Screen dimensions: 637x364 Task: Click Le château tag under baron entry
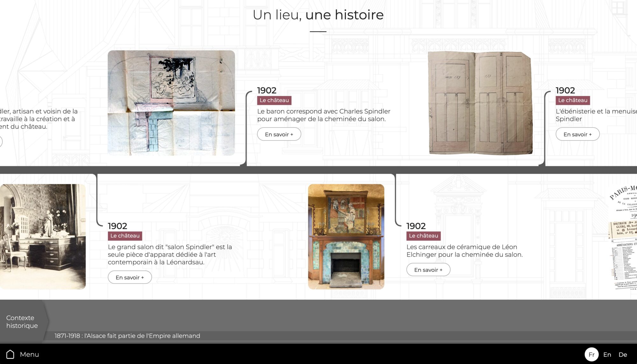(274, 100)
